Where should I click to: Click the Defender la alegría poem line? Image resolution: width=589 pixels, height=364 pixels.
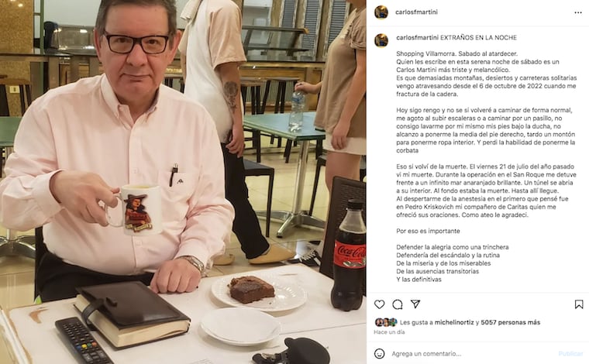click(453, 247)
